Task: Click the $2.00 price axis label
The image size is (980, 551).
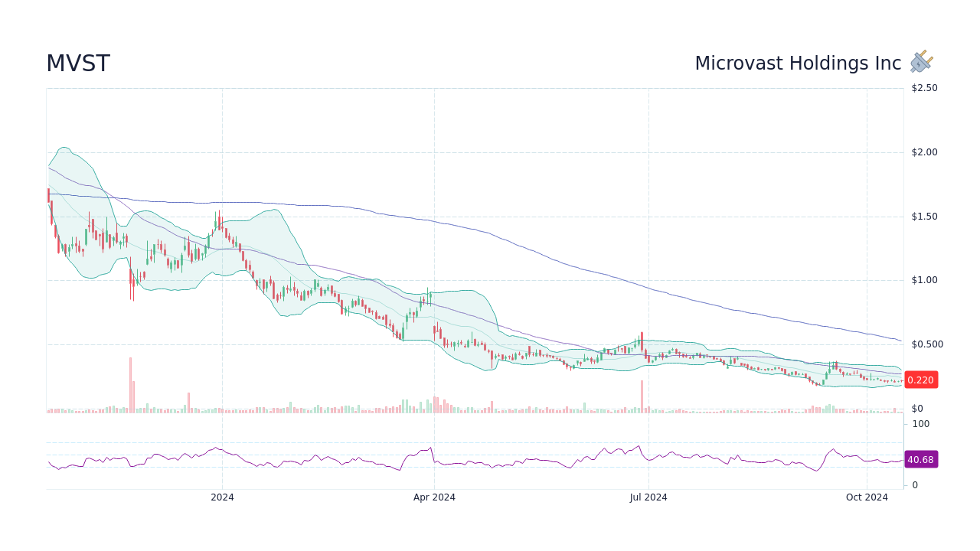Action: tap(924, 152)
